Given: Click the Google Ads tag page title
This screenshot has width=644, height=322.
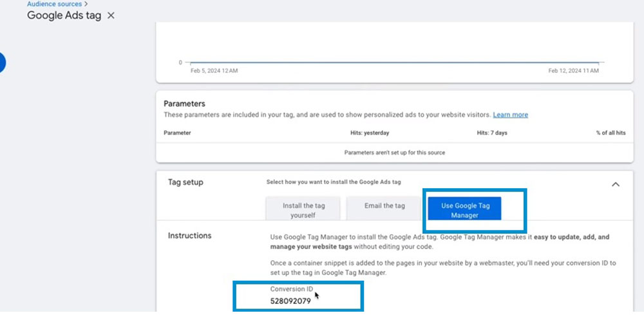Looking at the screenshot, I should click(x=64, y=15).
